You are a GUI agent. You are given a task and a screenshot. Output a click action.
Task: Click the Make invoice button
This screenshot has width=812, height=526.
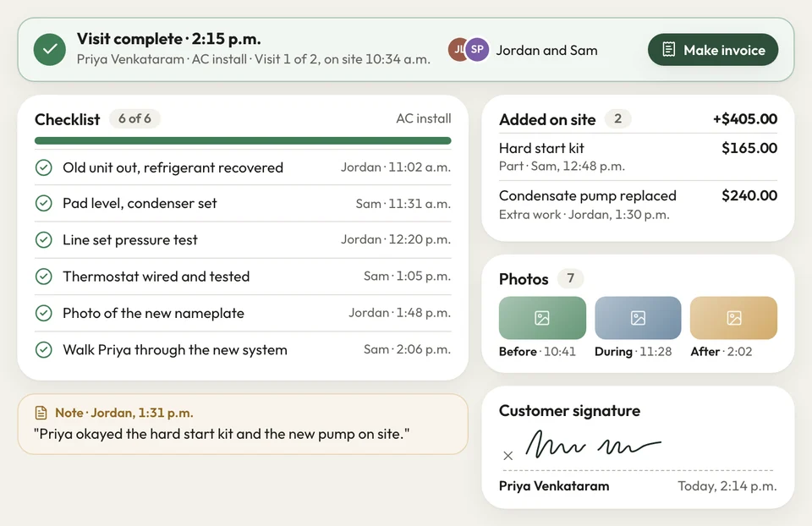(x=712, y=50)
